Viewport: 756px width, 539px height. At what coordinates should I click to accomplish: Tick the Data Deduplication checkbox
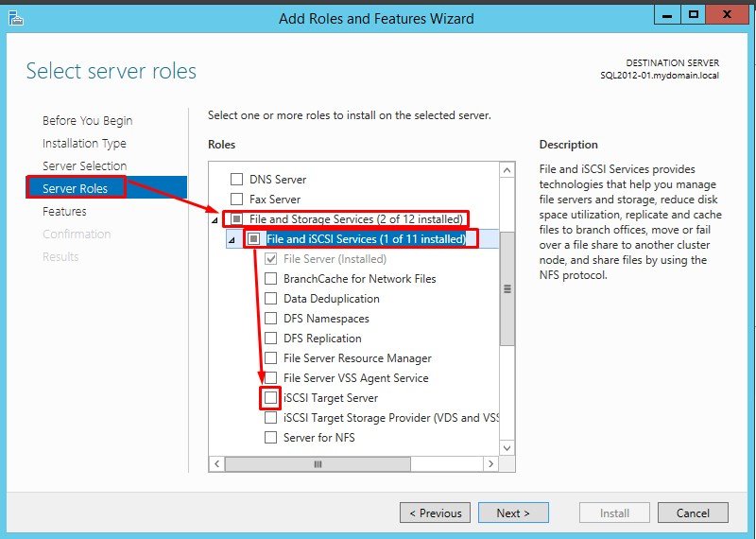(271, 299)
